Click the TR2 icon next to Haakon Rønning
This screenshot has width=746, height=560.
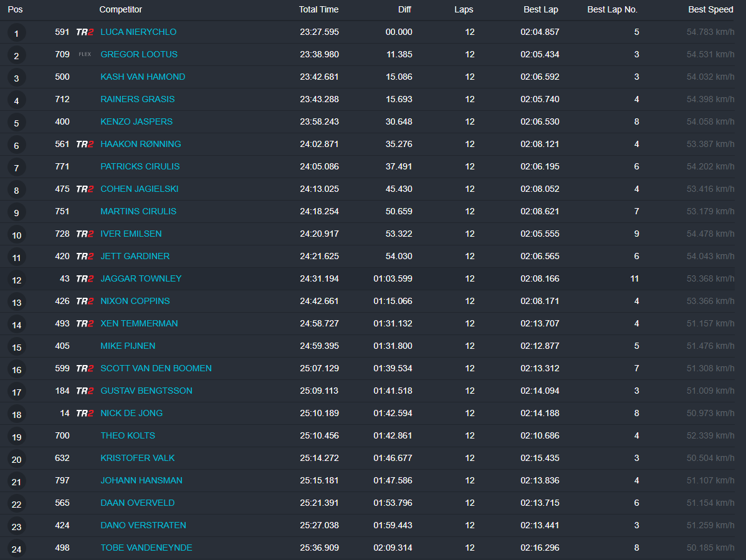click(85, 145)
